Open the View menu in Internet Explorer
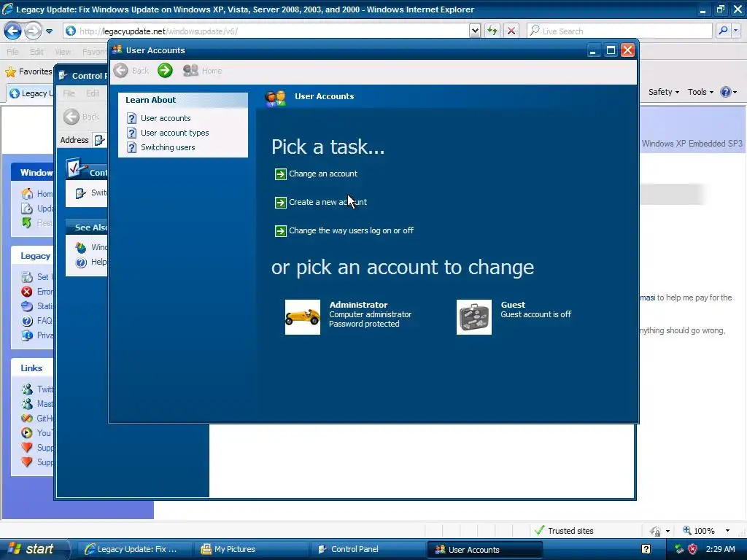The image size is (747, 560). [x=63, y=52]
